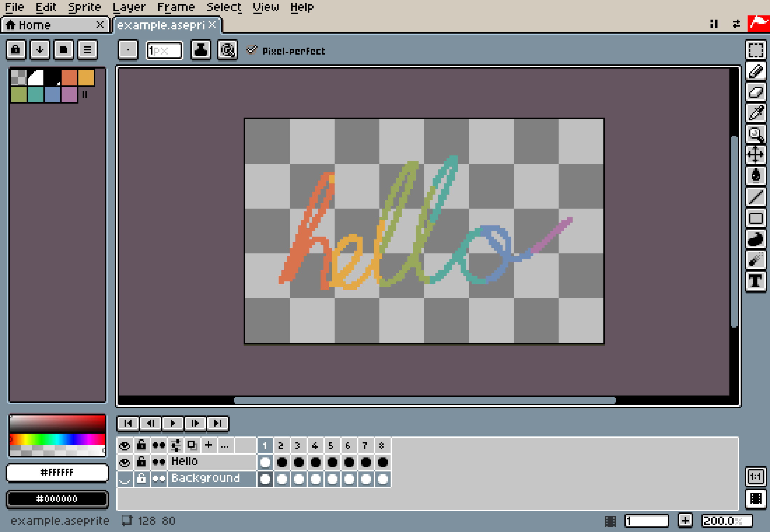The image size is (770, 532).
Task: Go to the first frame
Action: pos(128,423)
